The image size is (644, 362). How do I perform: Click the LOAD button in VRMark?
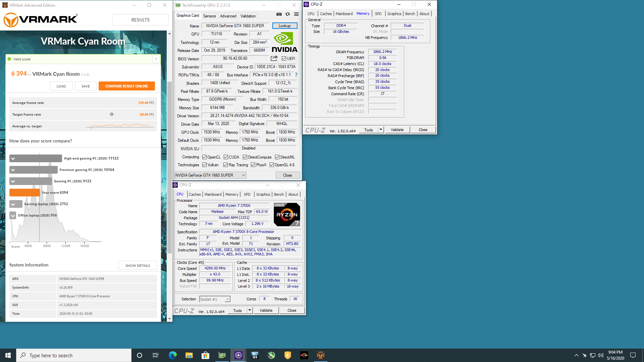point(61,86)
